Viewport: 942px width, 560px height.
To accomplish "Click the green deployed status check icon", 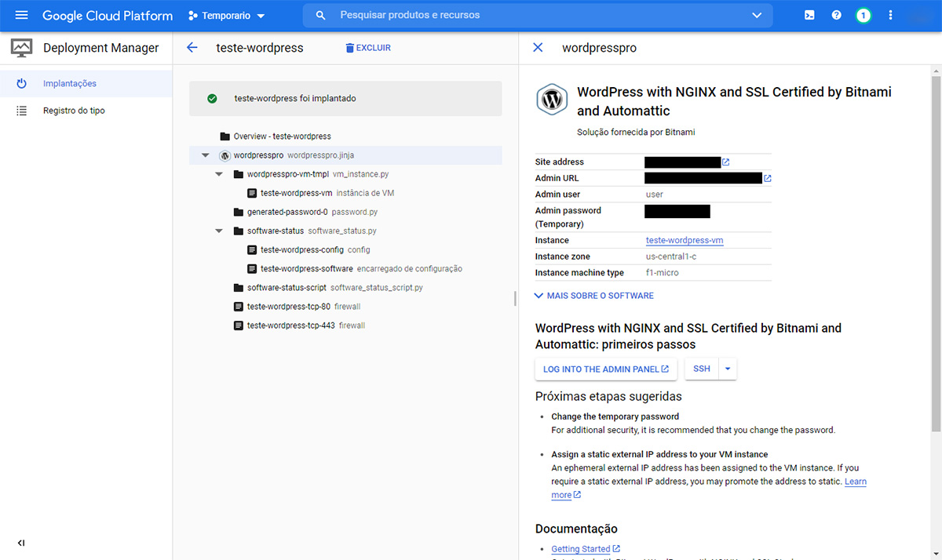I will pos(212,99).
